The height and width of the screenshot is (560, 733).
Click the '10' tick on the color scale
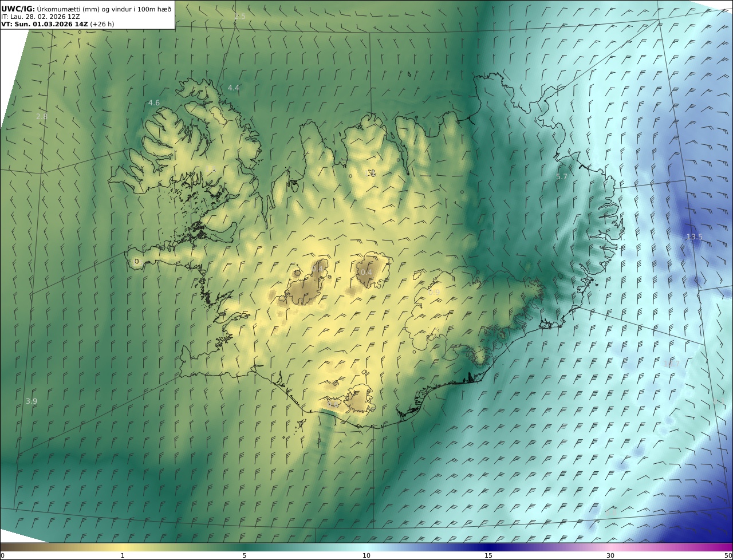click(366, 555)
